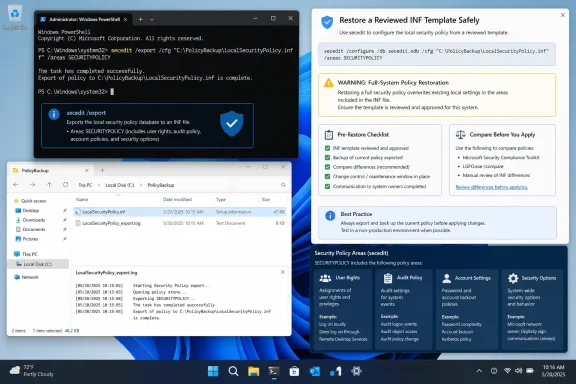Sort files by Type column header
The width and height of the screenshot is (576, 384).
click(221, 200)
